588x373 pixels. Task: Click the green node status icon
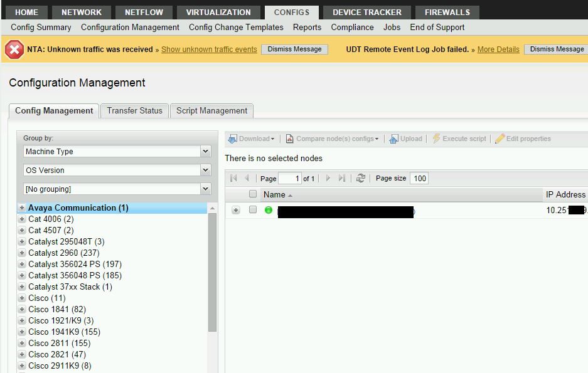pyautogui.click(x=269, y=210)
